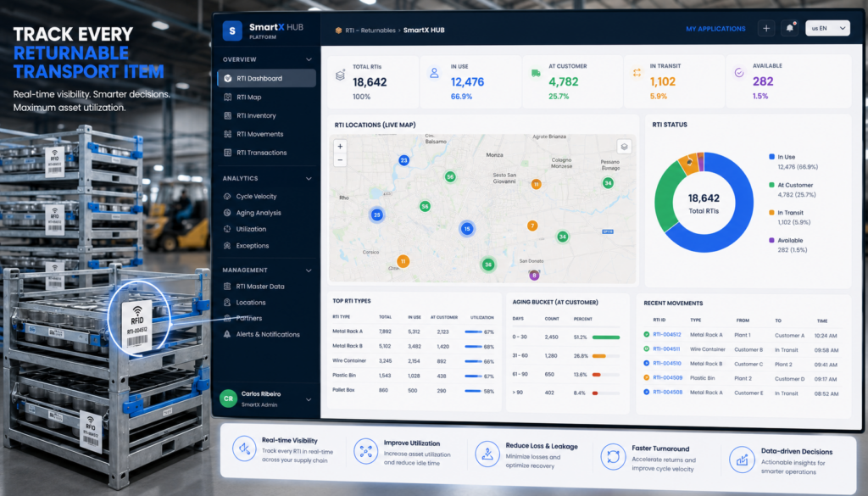Screen dimensions: 868x496
Task: Zoom in on the live map
Action: click(x=340, y=146)
